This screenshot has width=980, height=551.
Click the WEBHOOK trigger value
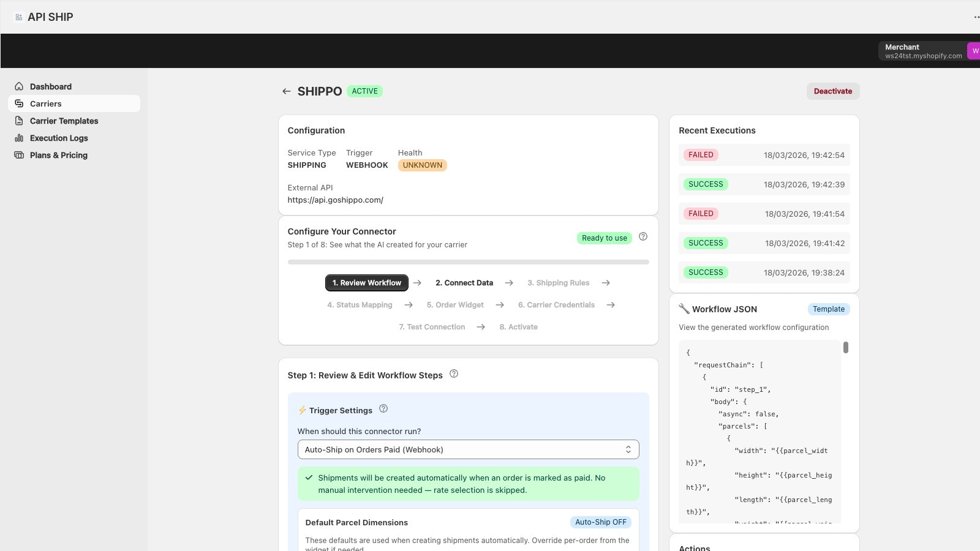tap(367, 165)
